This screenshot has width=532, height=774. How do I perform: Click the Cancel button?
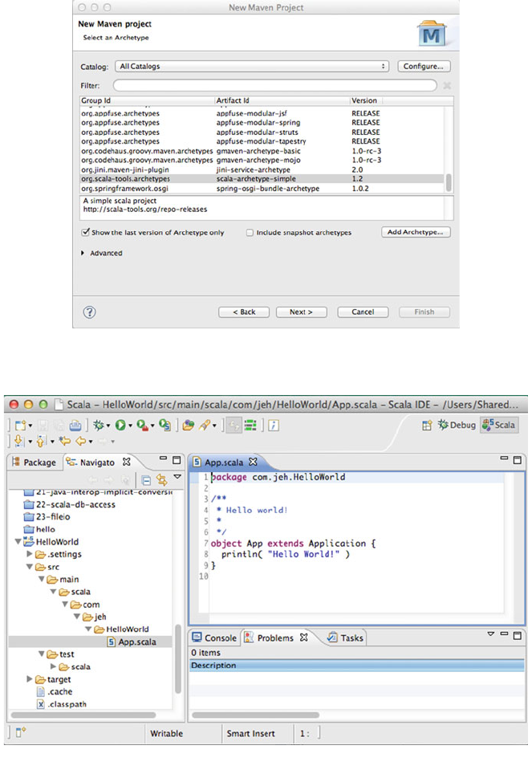363,312
